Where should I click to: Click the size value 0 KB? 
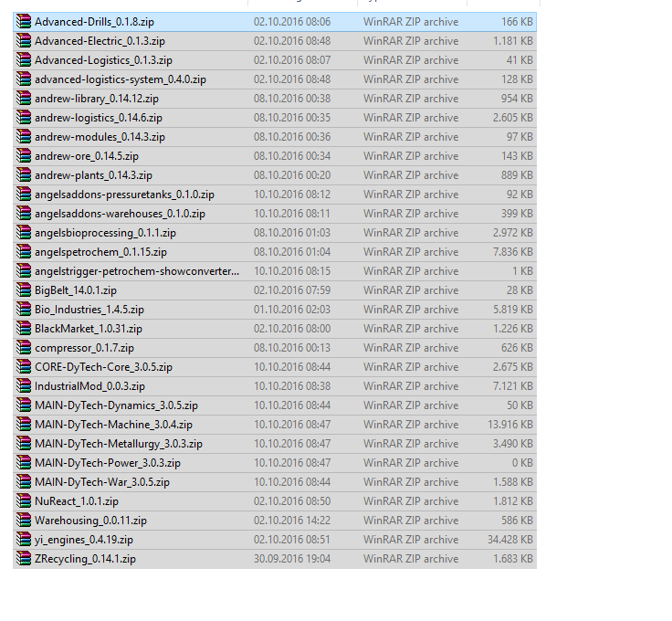[522, 463]
